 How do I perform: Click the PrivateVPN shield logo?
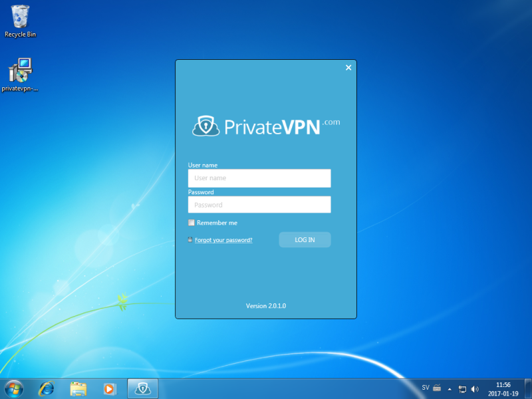tap(206, 126)
